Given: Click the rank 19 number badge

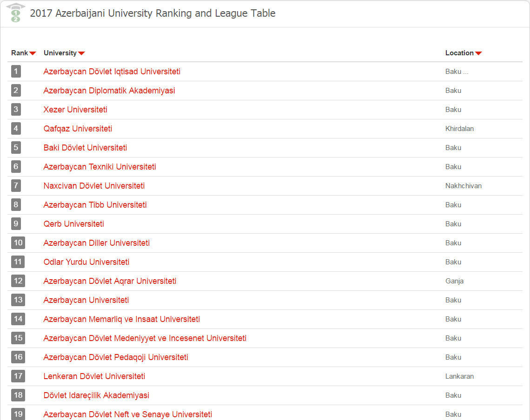Looking at the screenshot, I should point(18,414).
